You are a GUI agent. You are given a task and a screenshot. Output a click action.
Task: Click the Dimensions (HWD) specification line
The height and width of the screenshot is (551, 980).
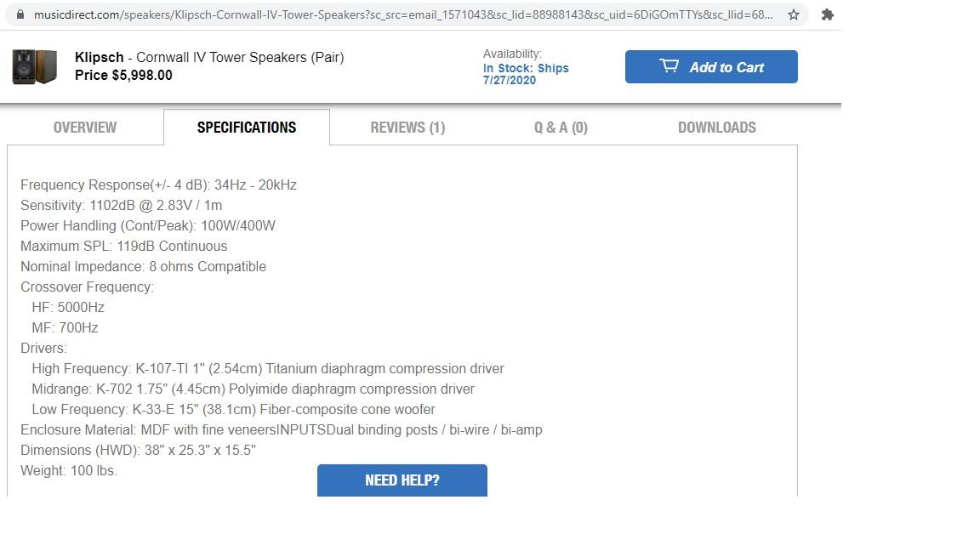click(x=138, y=451)
